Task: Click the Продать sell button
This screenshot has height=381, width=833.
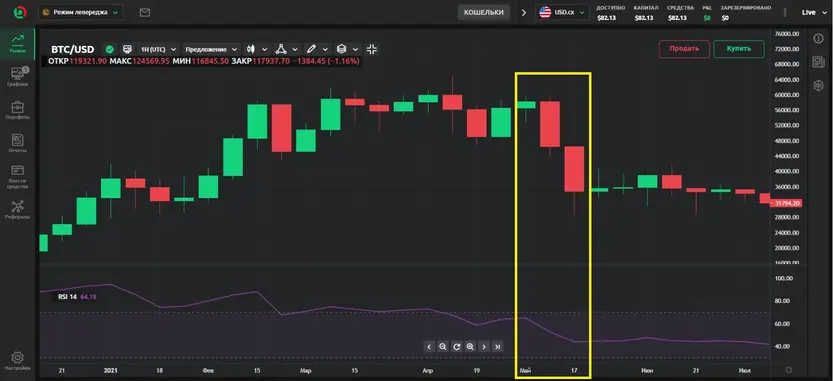Action: click(684, 49)
